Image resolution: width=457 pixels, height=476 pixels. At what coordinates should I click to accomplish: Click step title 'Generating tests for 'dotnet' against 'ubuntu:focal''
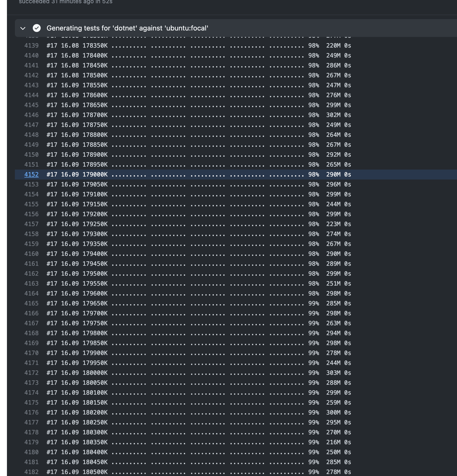(x=127, y=28)
